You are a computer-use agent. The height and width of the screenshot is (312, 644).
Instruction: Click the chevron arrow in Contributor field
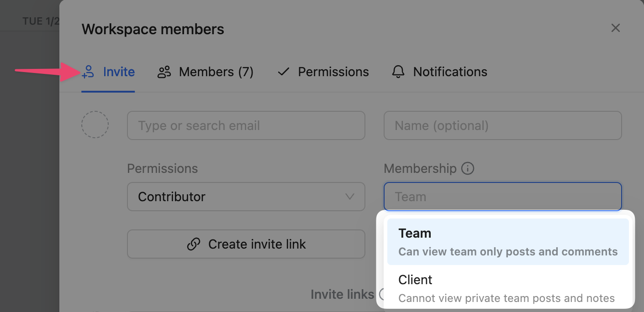pyautogui.click(x=350, y=197)
